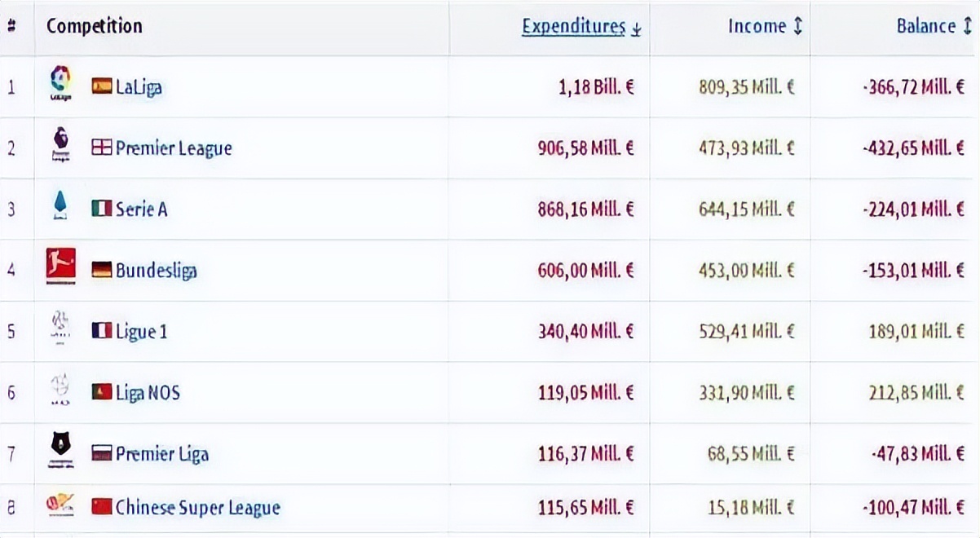
Task: Click the Ligue 1 logo icon
Action: click(x=60, y=329)
